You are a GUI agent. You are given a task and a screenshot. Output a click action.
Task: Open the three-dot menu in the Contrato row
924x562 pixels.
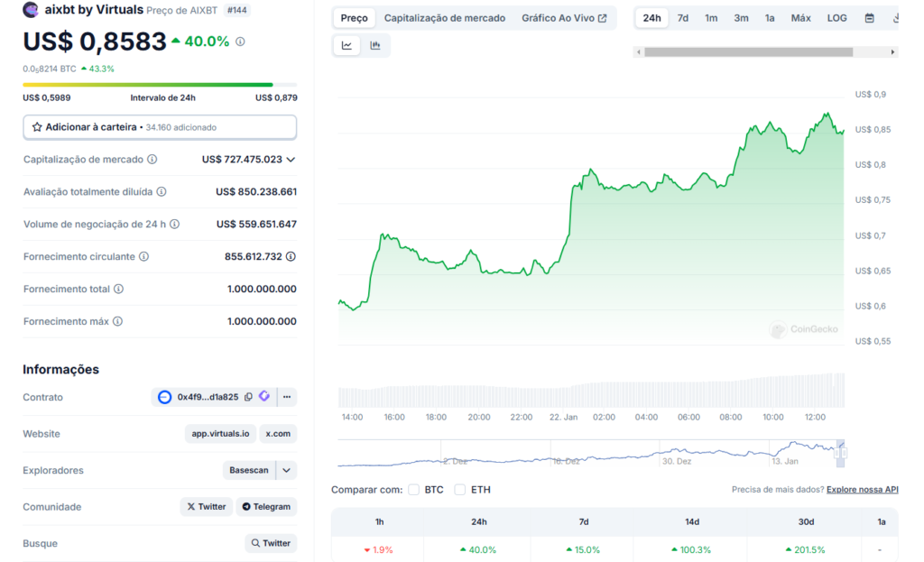coord(287,397)
